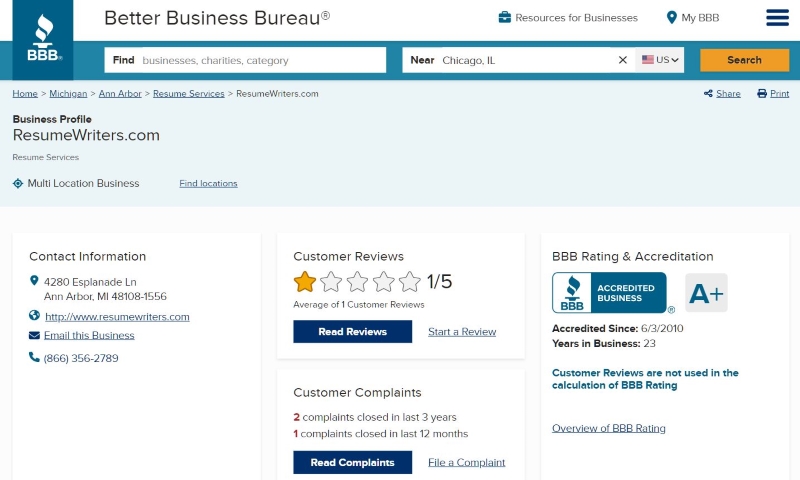Click the orange Search button
Screen dimensions: 800x480
[744, 60]
